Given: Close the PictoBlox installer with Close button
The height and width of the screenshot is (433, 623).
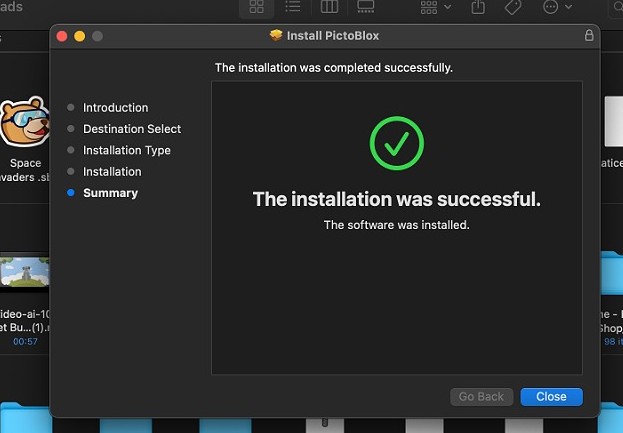Looking at the screenshot, I should click(x=551, y=396).
